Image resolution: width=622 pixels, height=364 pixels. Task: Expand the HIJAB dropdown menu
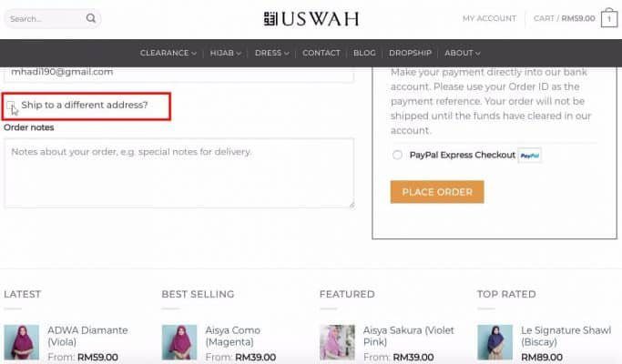click(x=225, y=53)
